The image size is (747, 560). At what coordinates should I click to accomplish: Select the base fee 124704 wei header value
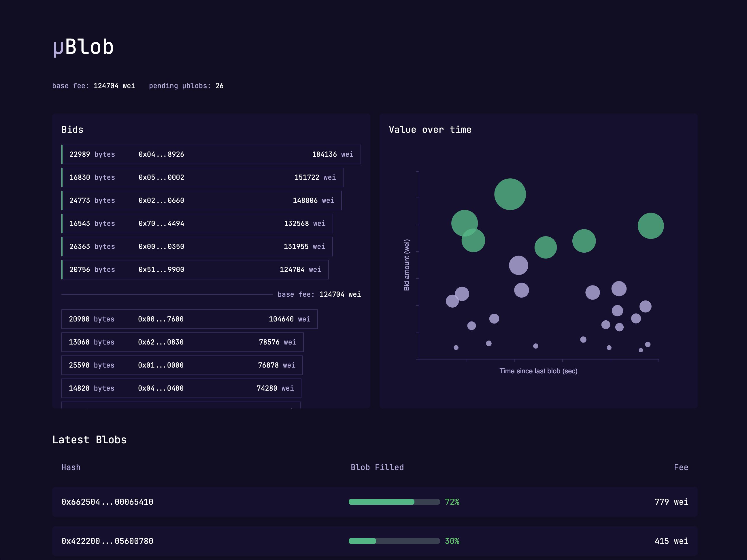114,86
